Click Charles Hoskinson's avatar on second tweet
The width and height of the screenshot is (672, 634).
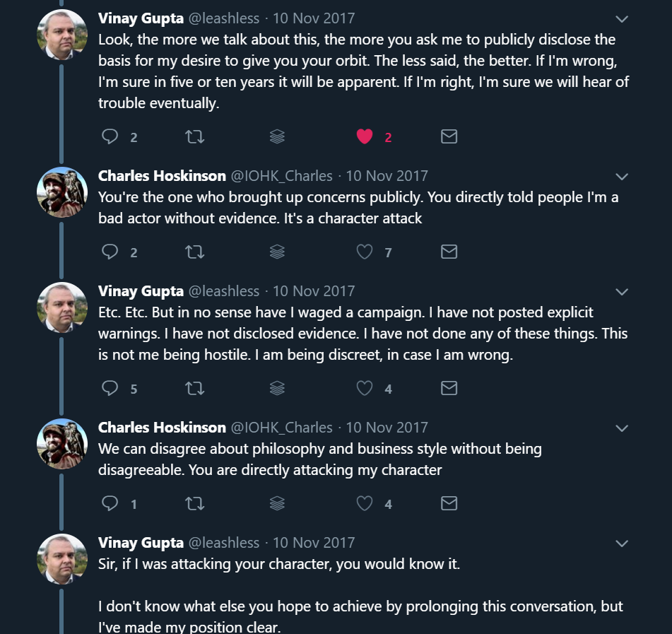(x=62, y=192)
